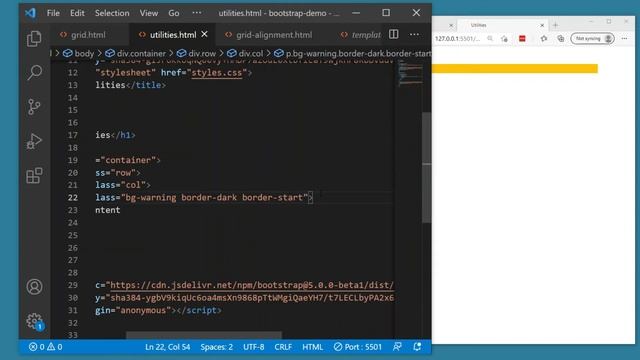Open the Source Control view
This screenshot has width=640, height=360.
point(34,107)
